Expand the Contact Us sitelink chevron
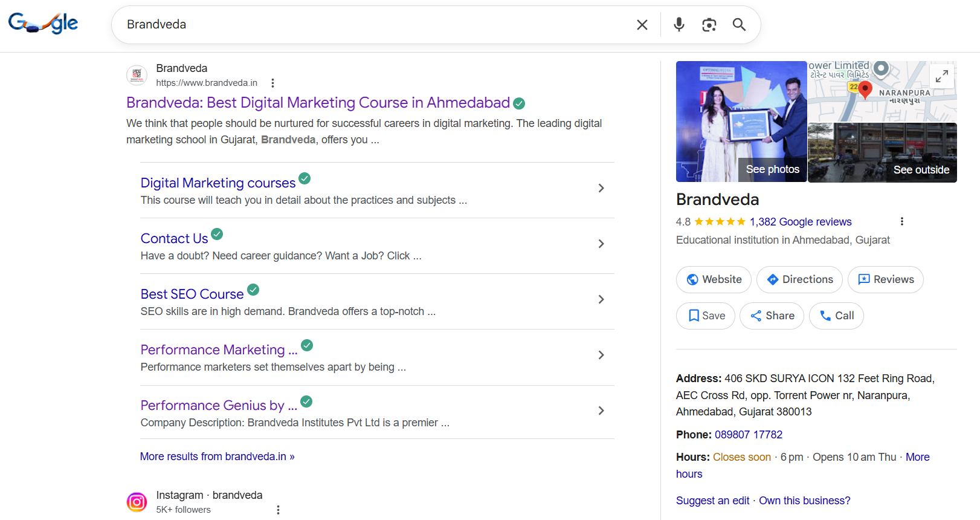980x520 pixels. point(601,244)
